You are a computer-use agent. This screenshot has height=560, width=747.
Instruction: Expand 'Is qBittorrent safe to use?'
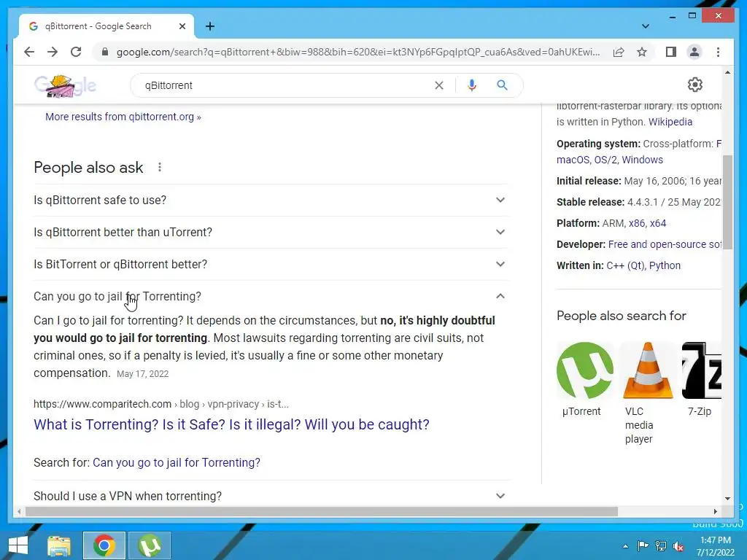point(271,200)
